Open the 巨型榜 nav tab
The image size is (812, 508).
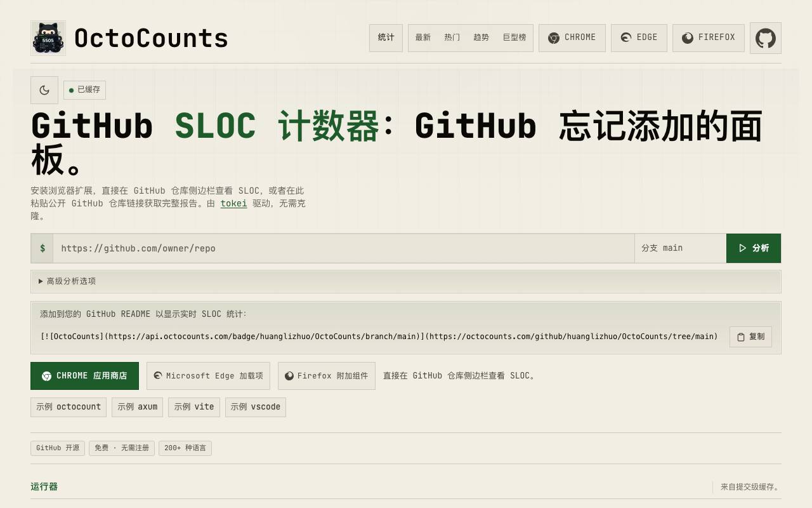tap(514, 37)
